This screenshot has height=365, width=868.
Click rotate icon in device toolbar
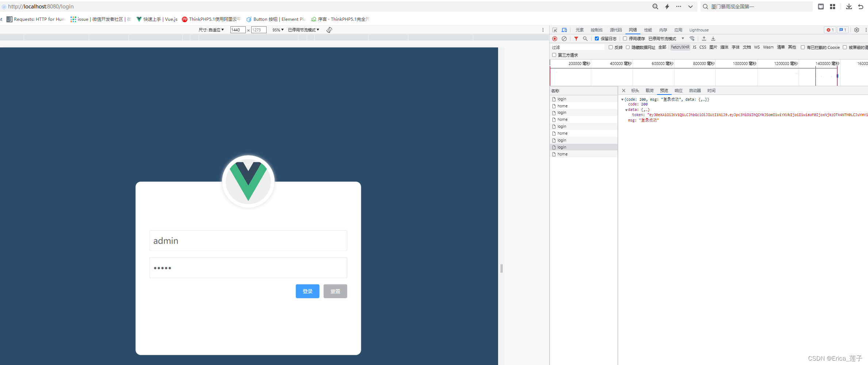click(329, 30)
